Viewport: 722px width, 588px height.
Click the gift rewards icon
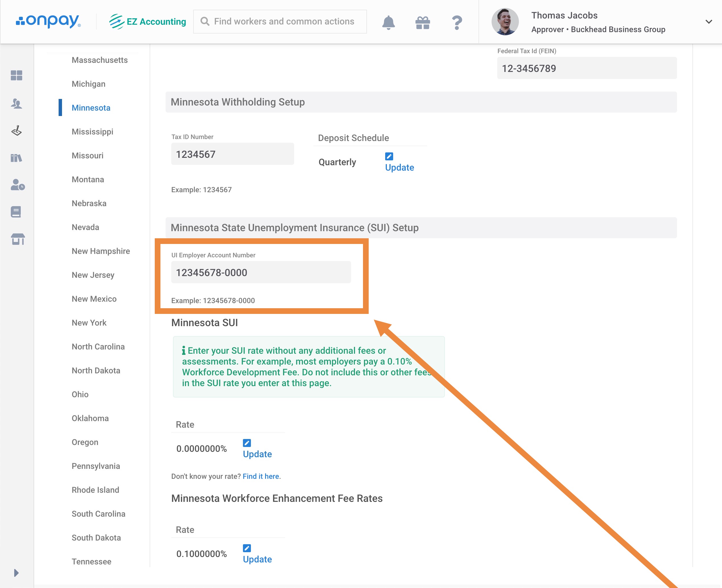click(422, 22)
